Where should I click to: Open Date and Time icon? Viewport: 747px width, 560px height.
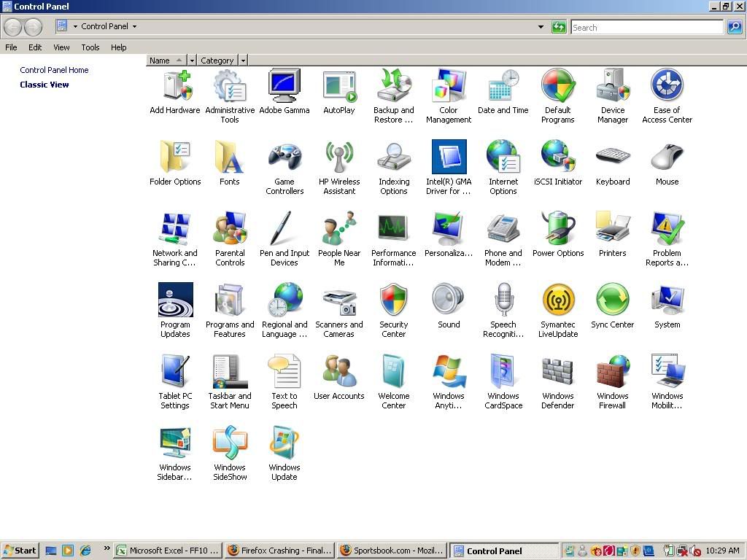click(503, 86)
